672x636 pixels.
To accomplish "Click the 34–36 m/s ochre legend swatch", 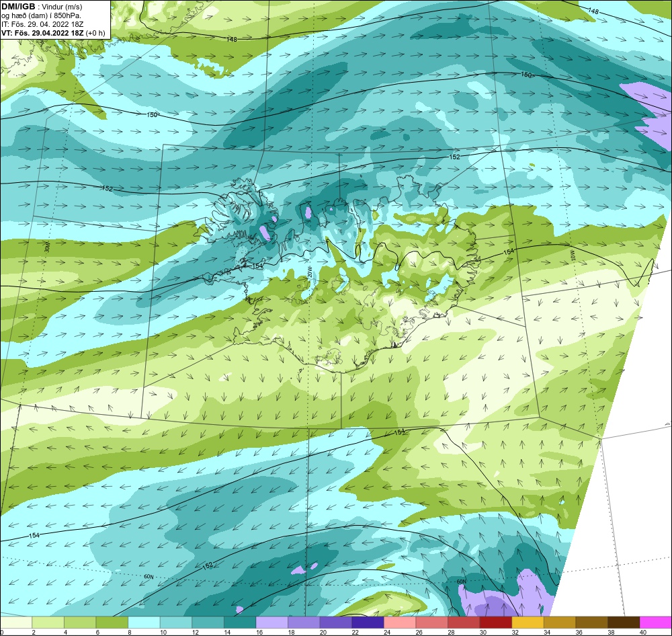I will click(559, 623).
